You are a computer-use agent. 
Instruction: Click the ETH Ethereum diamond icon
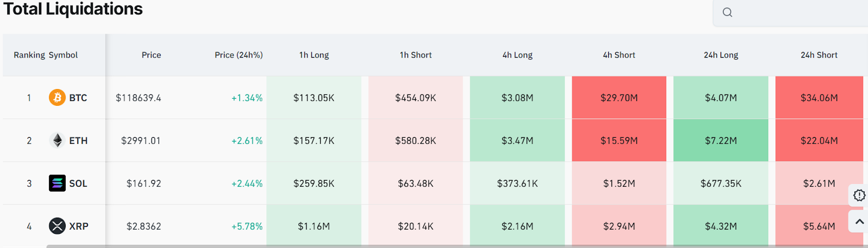coord(57,141)
